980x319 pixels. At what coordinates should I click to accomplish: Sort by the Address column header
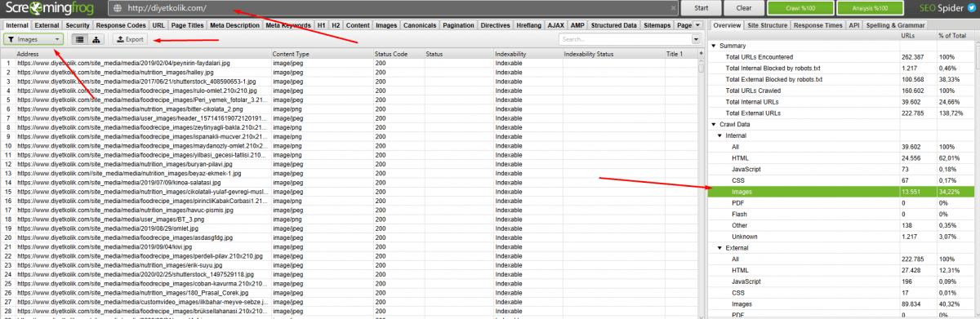[143, 54]
